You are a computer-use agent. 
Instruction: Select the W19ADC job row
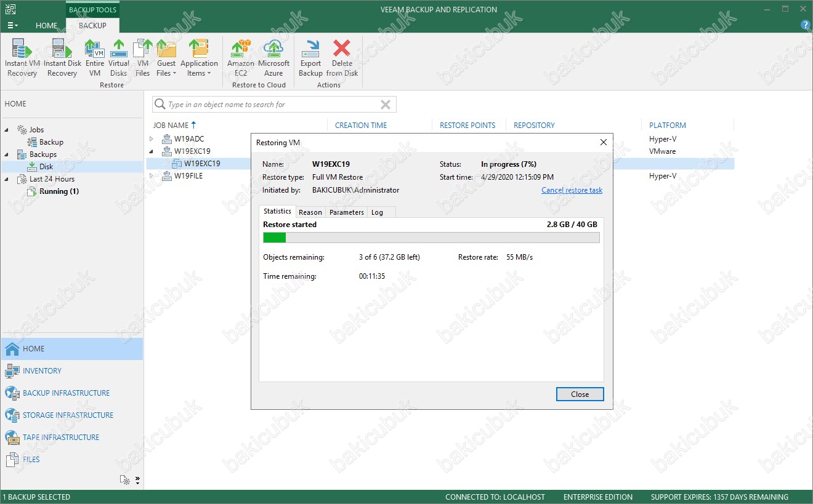pyautogui.click(x=189, y=139)
